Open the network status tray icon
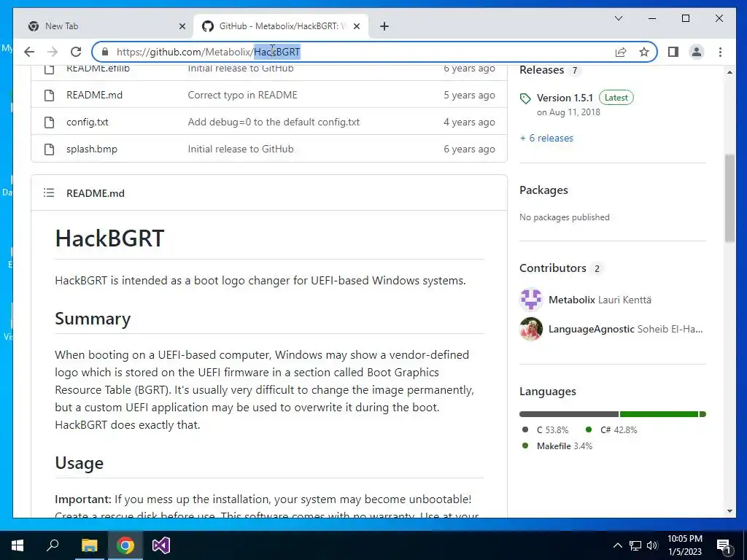Screen dimensions: 747x560 pos(635,545)
